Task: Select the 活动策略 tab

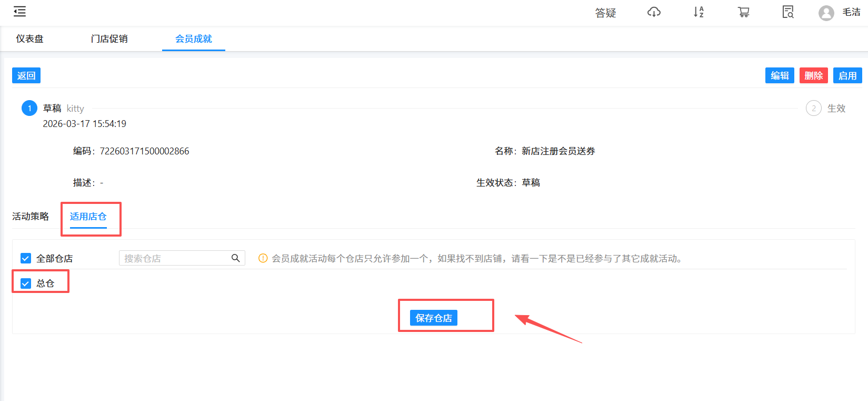Action: pyautogui.click(x=31, y=217)
